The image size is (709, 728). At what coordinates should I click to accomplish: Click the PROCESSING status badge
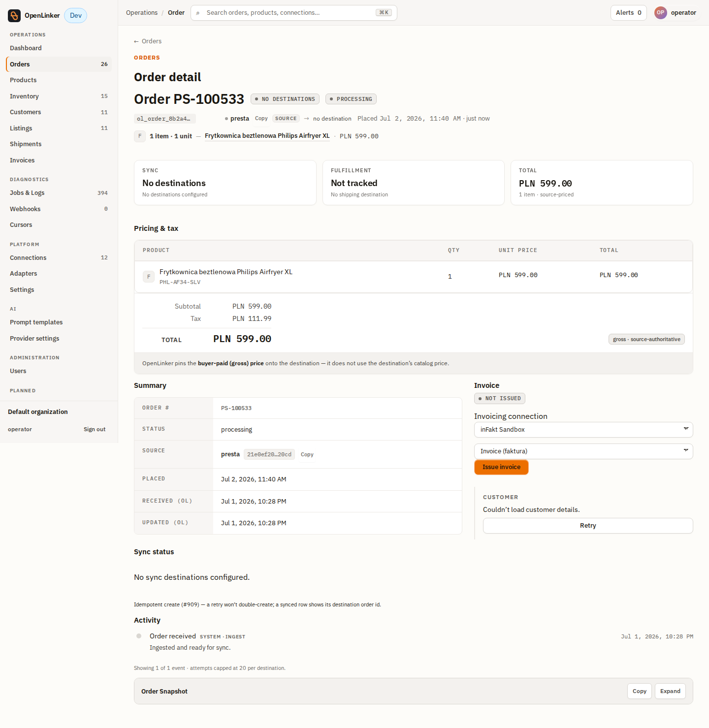[x=351, y=99]
